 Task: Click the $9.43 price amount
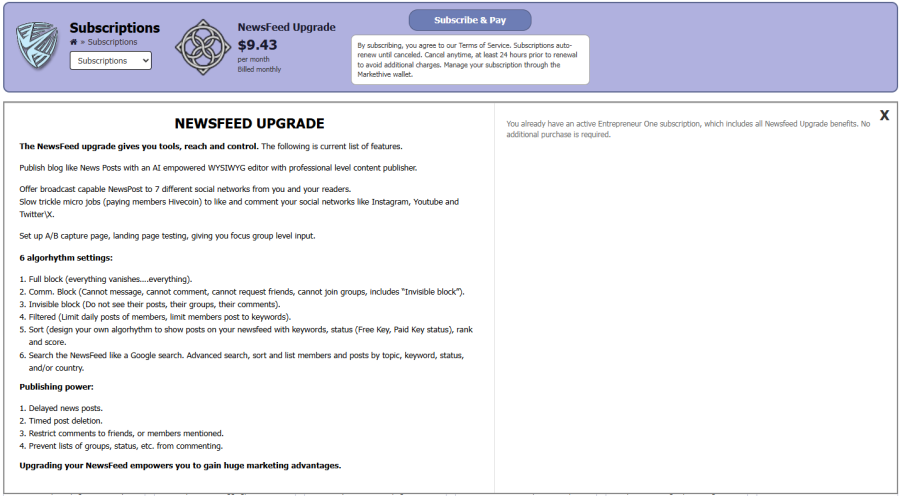(x=257, y=45)
